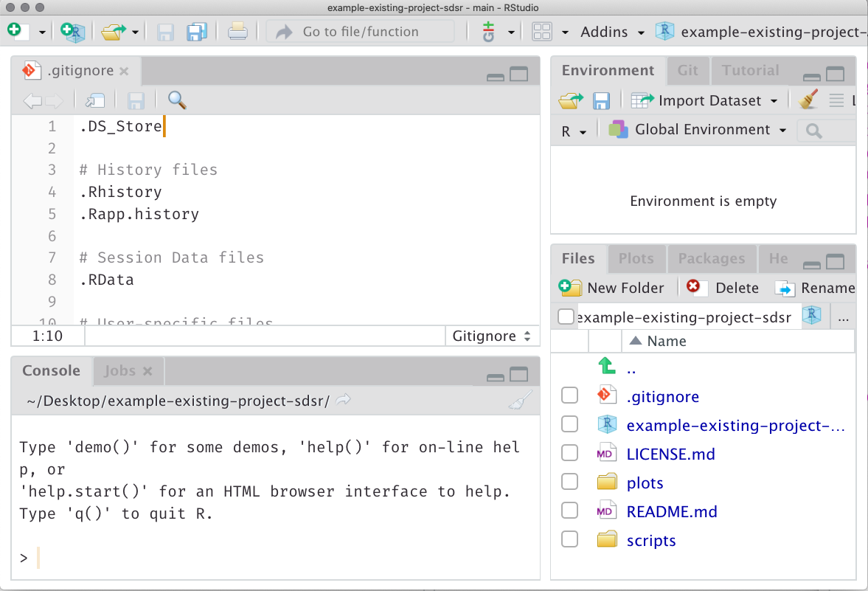This screenshot has width=868, height=591.
Task: Expand the workspace panes dropdown arrow
Action: click(565, 32)
